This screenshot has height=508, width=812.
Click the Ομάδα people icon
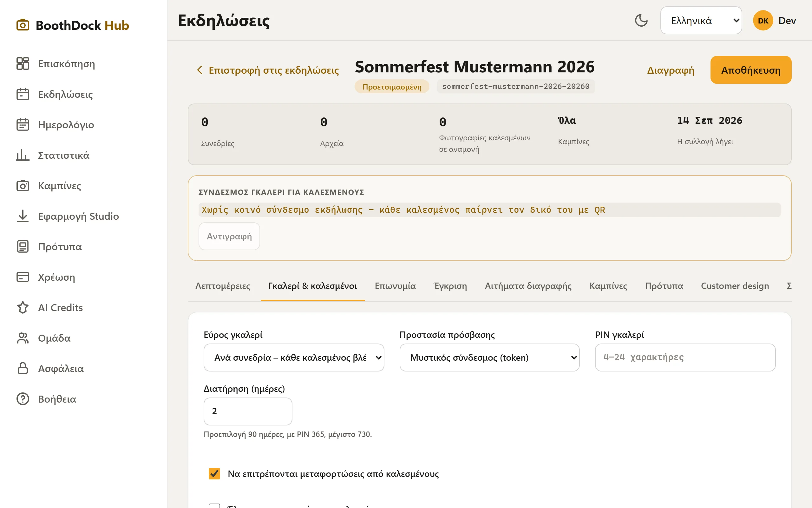(23, 338)
